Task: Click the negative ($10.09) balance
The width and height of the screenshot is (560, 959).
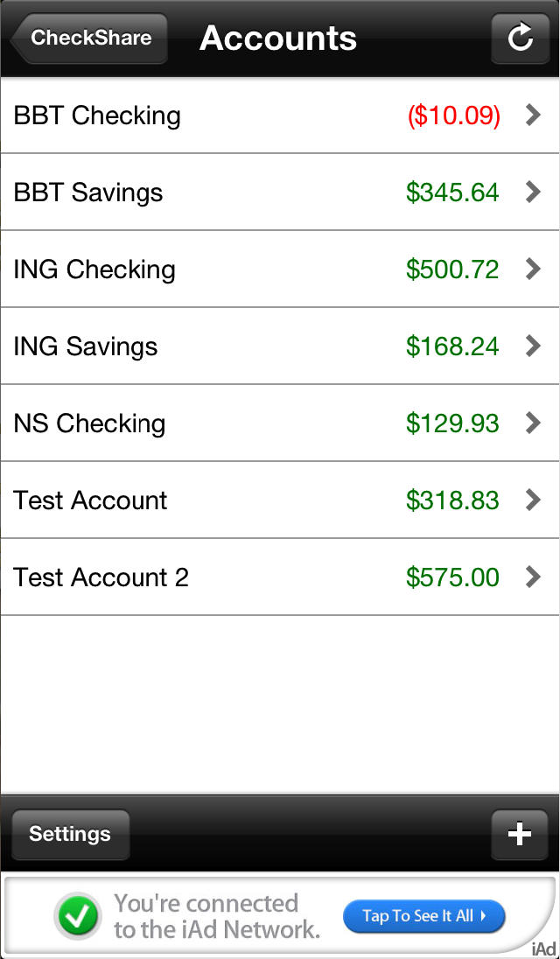Action: coord(454,115)
